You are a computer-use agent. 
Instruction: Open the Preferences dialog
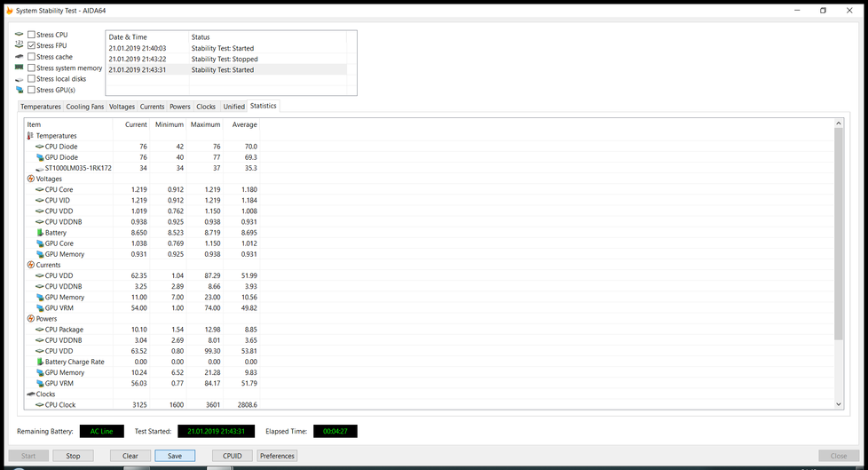click(x=277, y=456)
